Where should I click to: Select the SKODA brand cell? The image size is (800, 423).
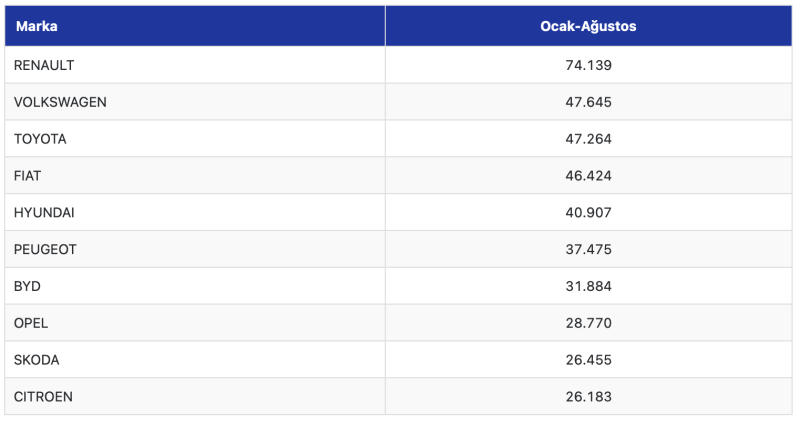195,360
